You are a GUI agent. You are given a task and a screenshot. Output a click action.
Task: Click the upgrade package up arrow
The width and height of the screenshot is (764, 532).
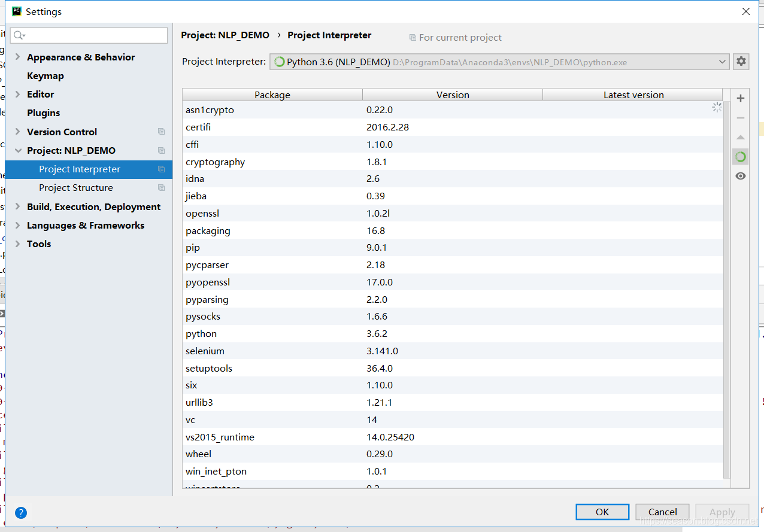click(741, 138)
